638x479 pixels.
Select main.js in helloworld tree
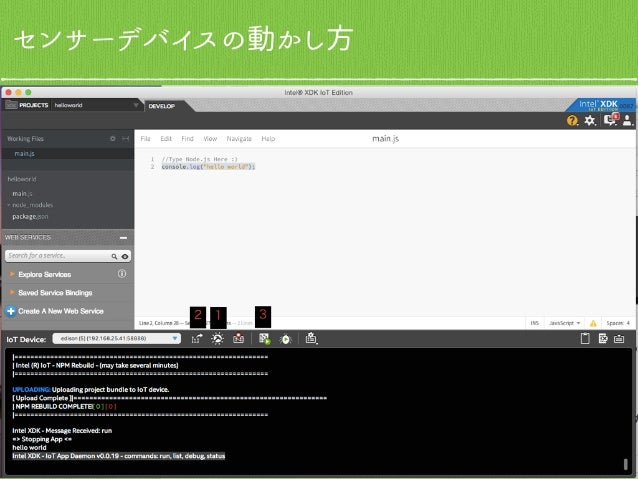(22, 194)
